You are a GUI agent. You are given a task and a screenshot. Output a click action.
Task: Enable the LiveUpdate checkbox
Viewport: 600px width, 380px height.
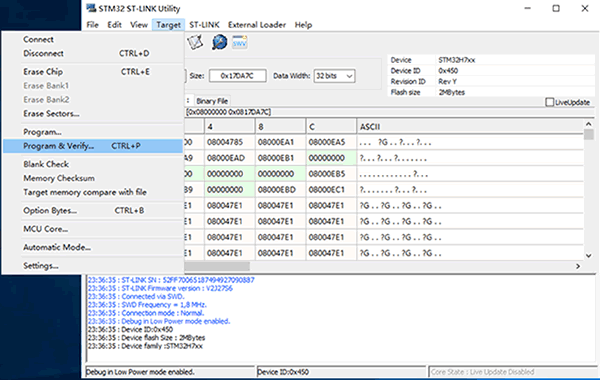(x=549, y=102)
